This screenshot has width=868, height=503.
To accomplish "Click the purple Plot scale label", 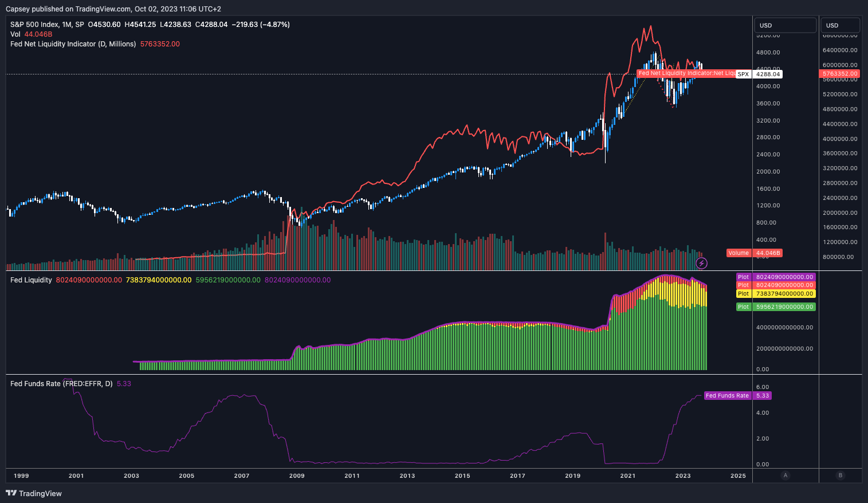I will pos(743,277).
